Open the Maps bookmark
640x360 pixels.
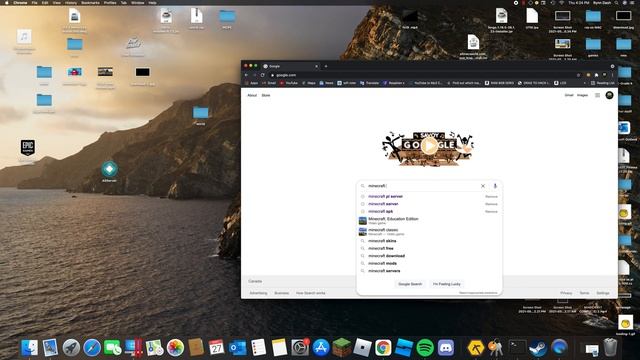coord(309,83)
